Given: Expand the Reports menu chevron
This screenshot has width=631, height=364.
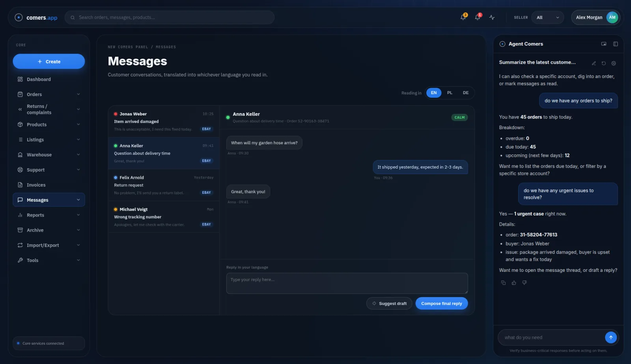Looking at the screenshot, I should click(78, 215).
